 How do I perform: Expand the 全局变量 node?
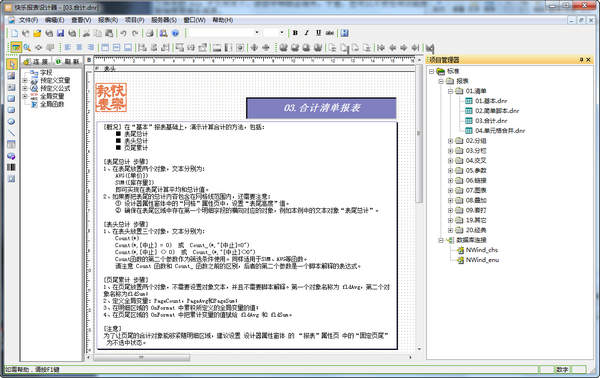click(x=25, y=96)
